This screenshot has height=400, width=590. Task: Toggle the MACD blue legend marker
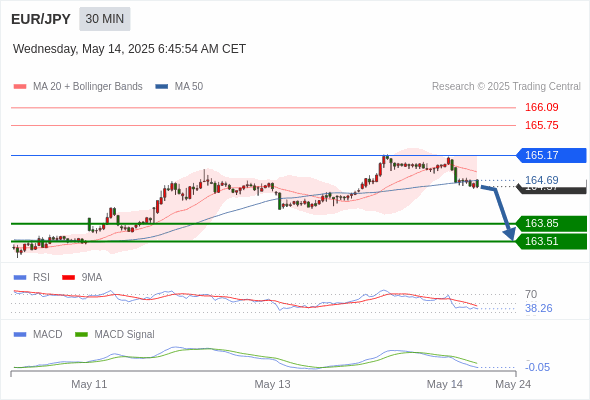click(20, 335)
